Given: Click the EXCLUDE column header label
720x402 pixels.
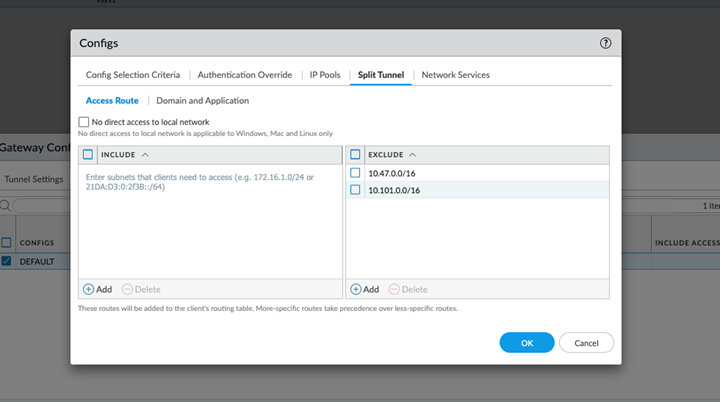Looking at the screenshot, I should pos(386,155).
